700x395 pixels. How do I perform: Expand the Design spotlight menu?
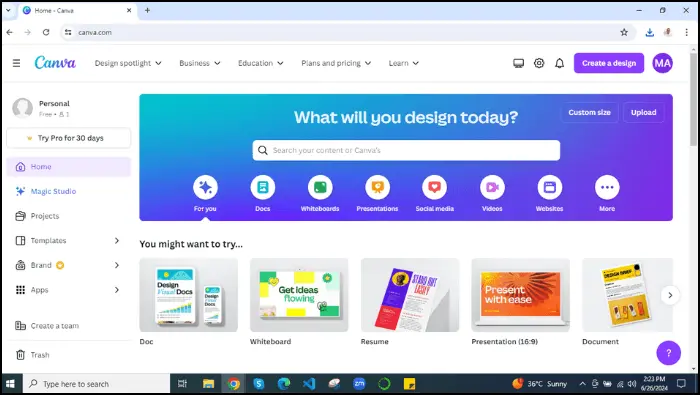click(128, 63)
